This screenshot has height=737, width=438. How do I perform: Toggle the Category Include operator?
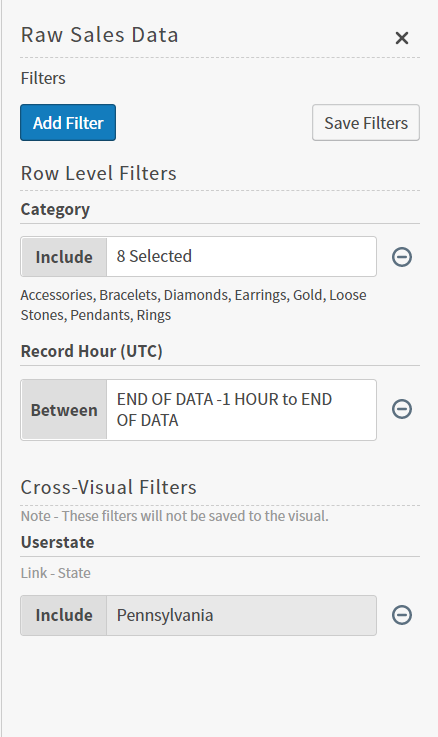[64, 257]
